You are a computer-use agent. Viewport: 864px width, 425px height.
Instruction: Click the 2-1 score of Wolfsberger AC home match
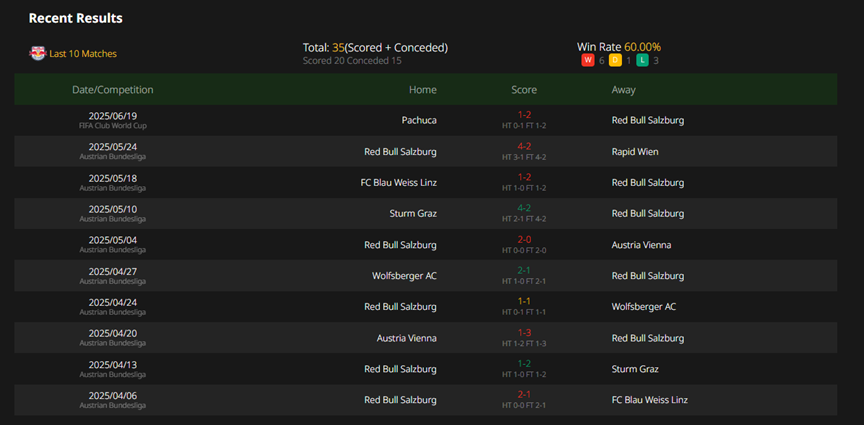(523, 271)
